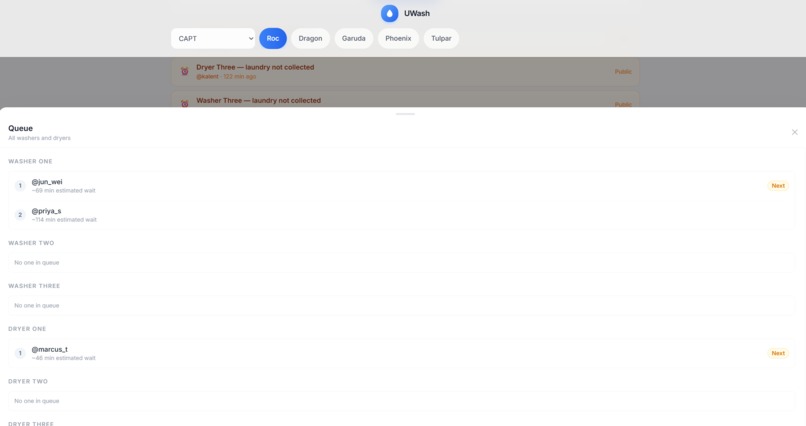
Task: Click the Queue panel title
Action: point(21,128)
